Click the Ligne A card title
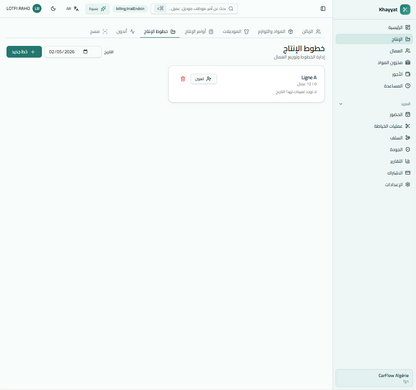This screenshot has height=390, width=416. click(309, 78)
